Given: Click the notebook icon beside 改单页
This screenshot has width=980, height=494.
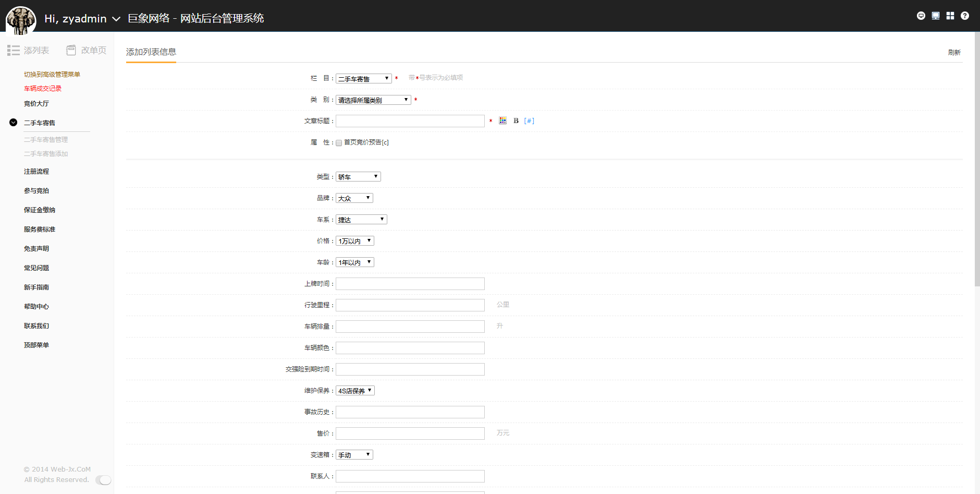Looking at the screenshot, I should tap(71, 50).
